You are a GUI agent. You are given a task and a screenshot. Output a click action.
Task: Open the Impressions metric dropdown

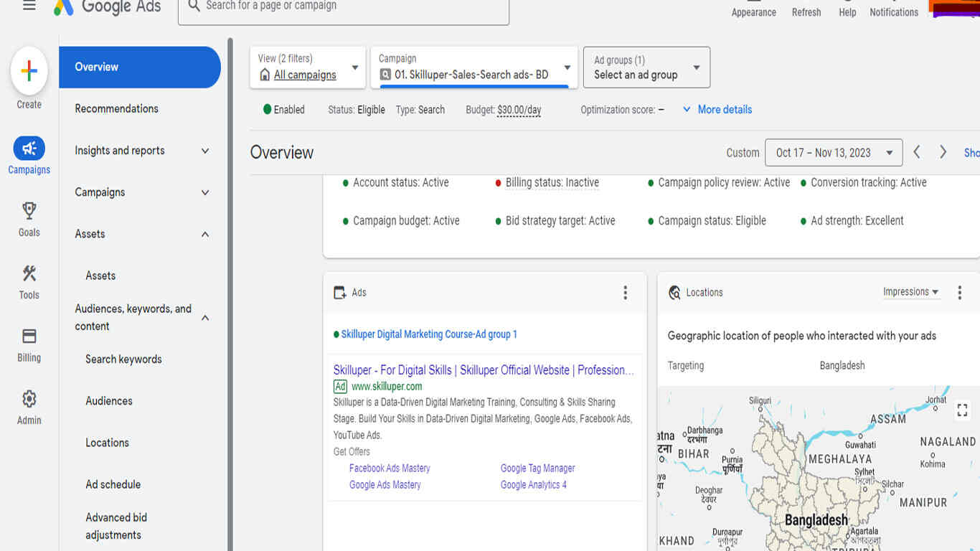[x=910, y=292]
